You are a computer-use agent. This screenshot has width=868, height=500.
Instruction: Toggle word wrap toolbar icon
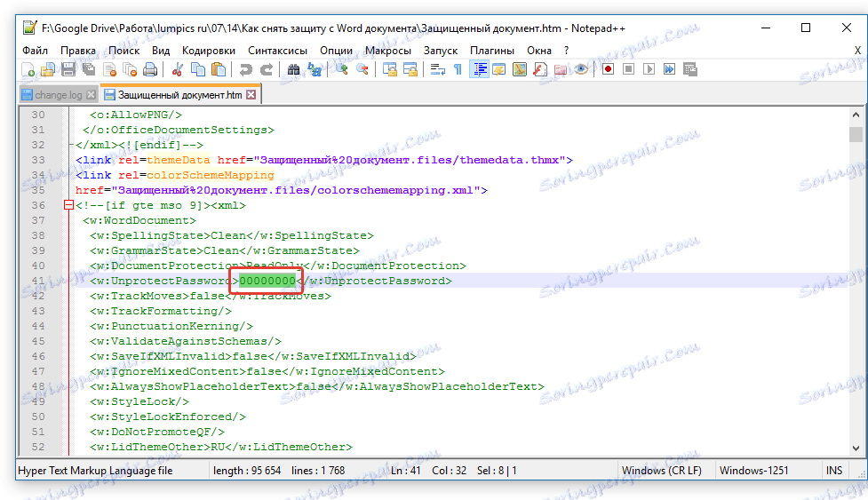[437, 69]
